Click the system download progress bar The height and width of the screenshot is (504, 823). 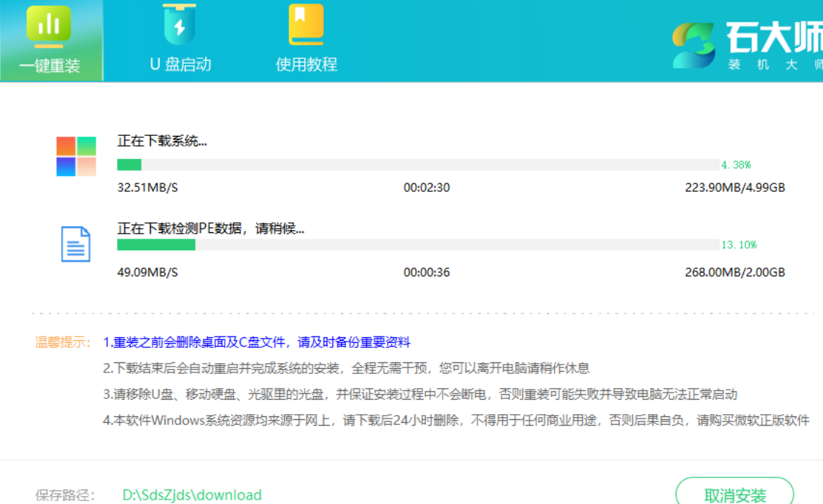pyautogui.click(x=417, y=165)
